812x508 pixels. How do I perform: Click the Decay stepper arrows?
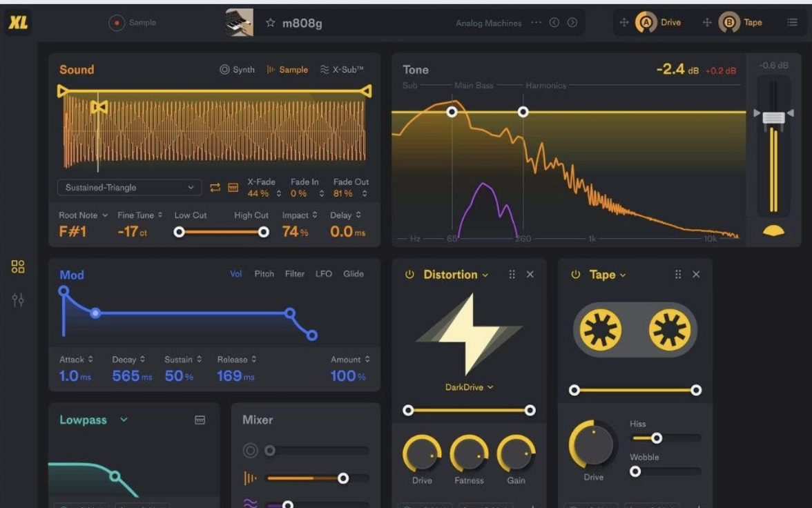click(x=142, y=359)
